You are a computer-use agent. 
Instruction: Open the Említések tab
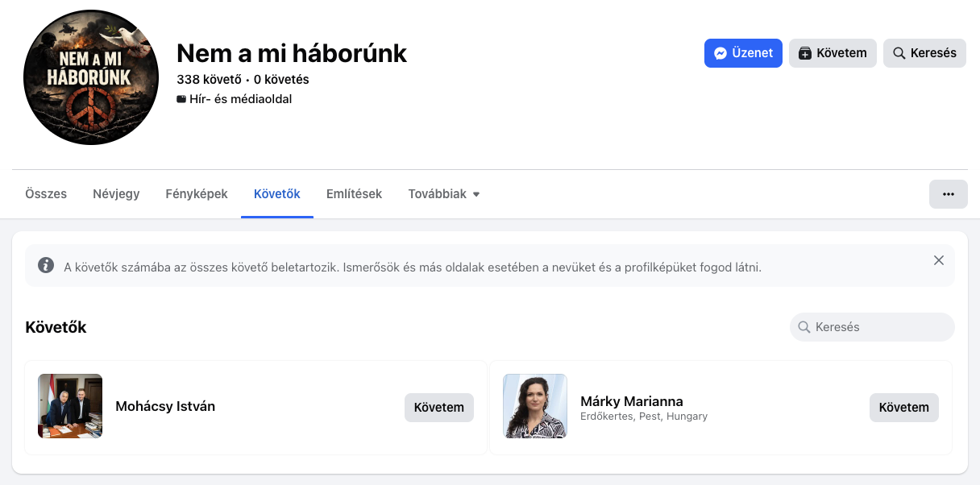point(354,194)
